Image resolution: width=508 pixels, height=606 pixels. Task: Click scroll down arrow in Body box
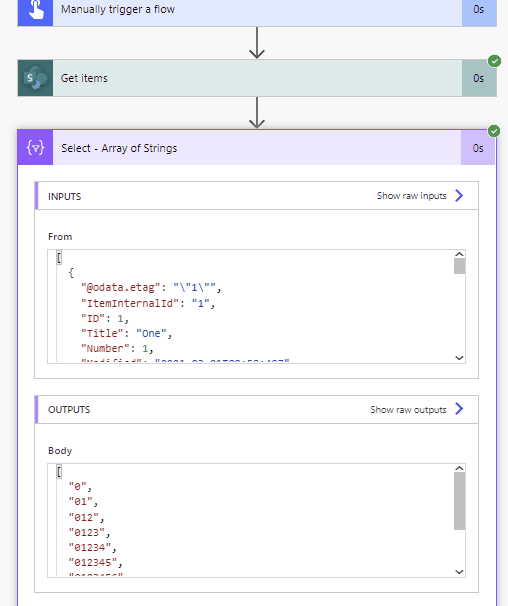tap(459, 572)
